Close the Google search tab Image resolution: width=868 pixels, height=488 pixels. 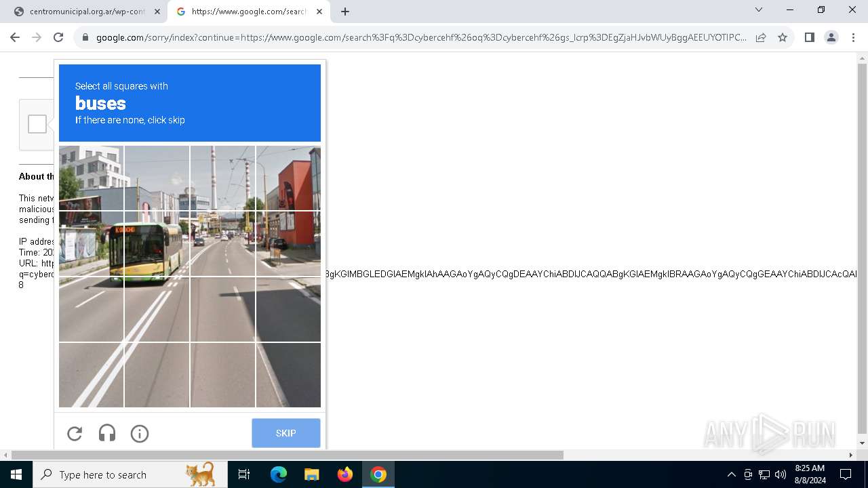pos(319,12)
